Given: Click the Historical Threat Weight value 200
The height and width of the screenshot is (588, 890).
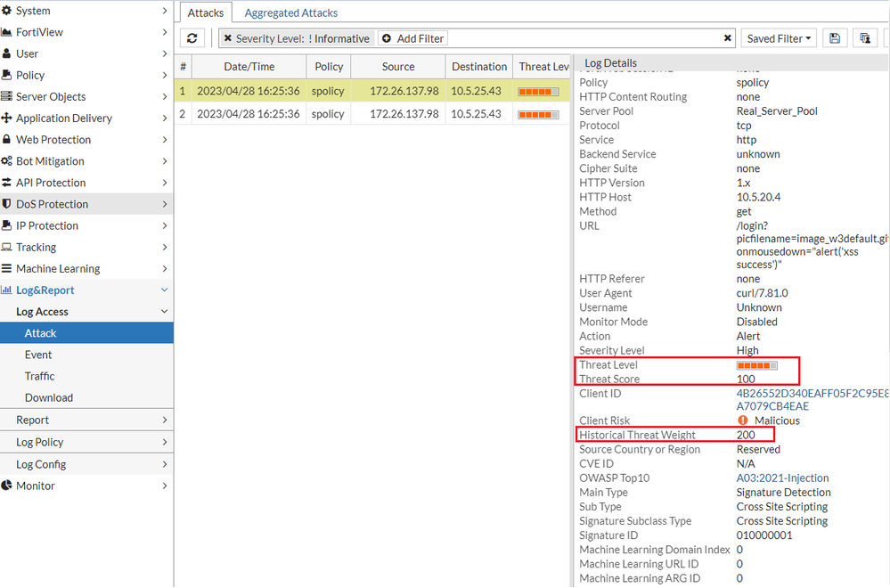Looking at the screenshot, I should [x=746, y=435].
